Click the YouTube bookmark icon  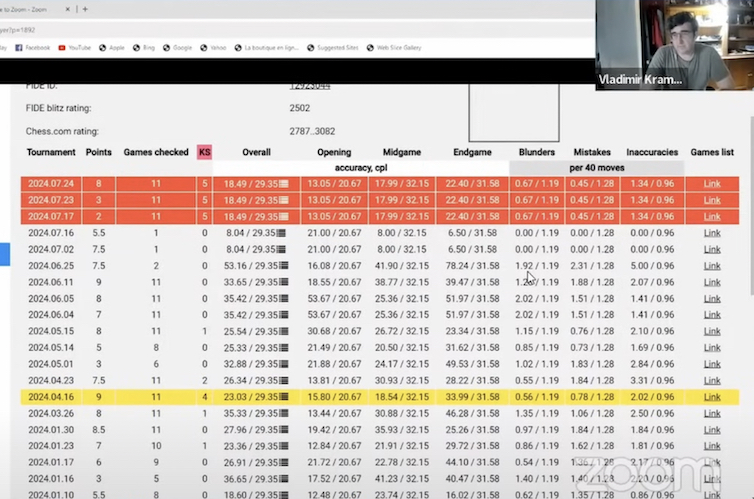click(x=63, y=47)
